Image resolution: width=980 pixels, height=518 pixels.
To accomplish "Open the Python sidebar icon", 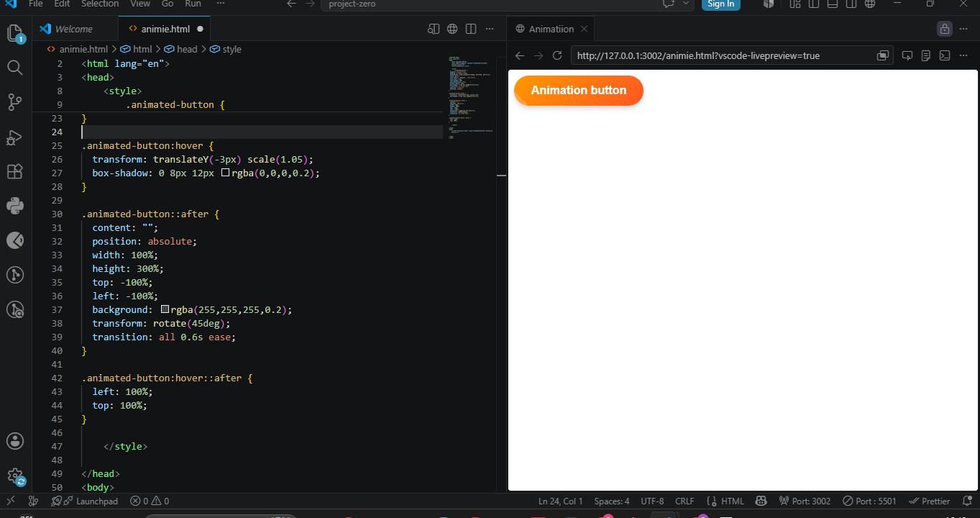I will tap(15, 206).
